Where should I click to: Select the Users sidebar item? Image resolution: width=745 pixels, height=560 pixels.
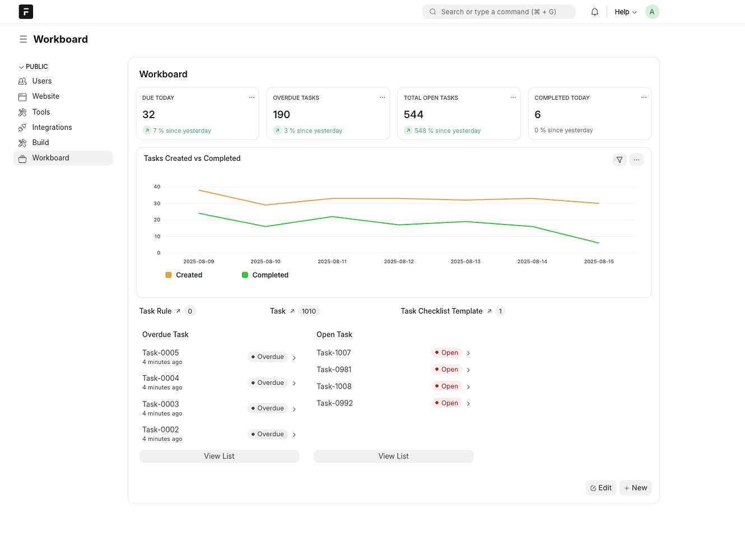pyautogui.click(x=41, y=81)
